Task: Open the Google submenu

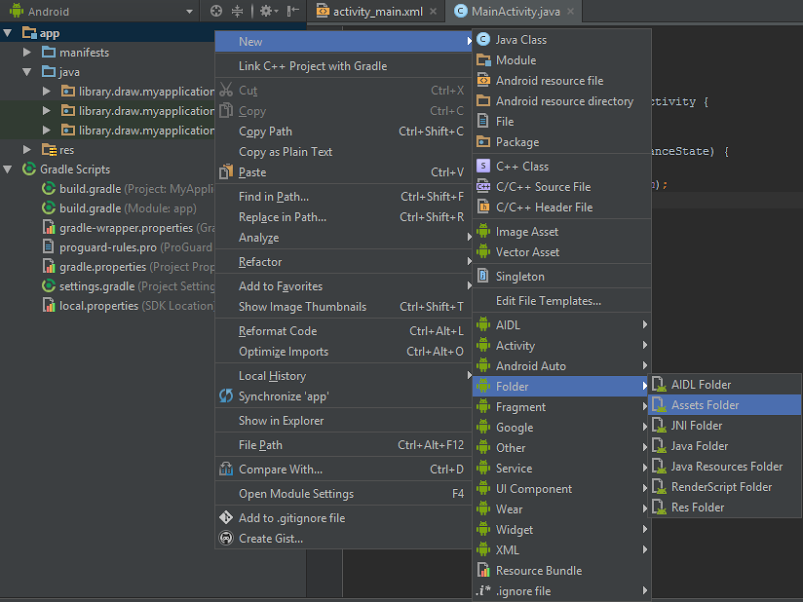Action: (562, 427)
